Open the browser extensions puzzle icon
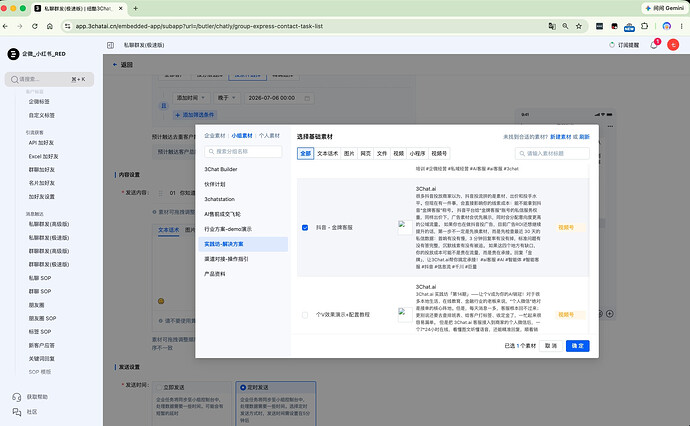 (x=644, y=26)
